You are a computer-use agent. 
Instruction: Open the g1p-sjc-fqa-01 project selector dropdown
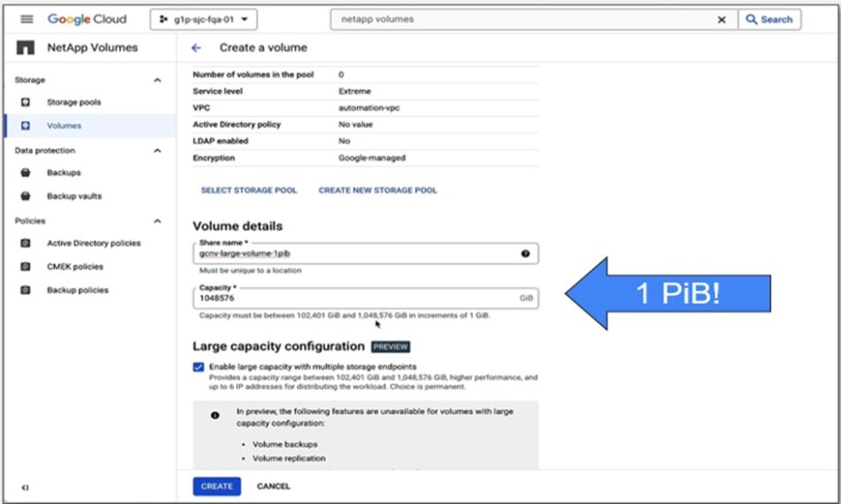(203, 19)
